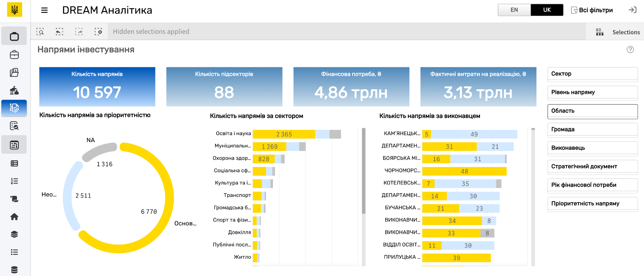Select the gray NA donut segment

(98, 150)
